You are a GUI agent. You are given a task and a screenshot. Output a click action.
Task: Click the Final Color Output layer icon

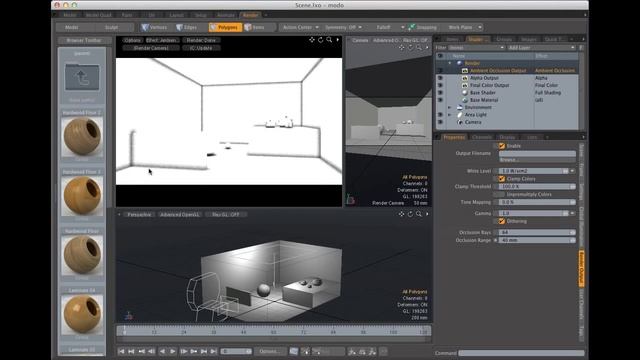464,85
